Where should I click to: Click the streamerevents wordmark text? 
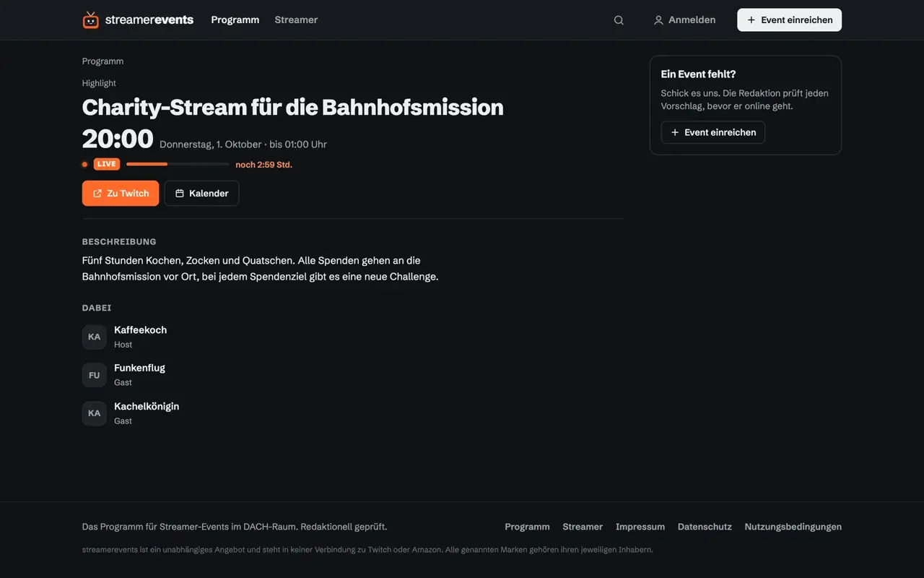pyautogui.click(x=149, y=20)
